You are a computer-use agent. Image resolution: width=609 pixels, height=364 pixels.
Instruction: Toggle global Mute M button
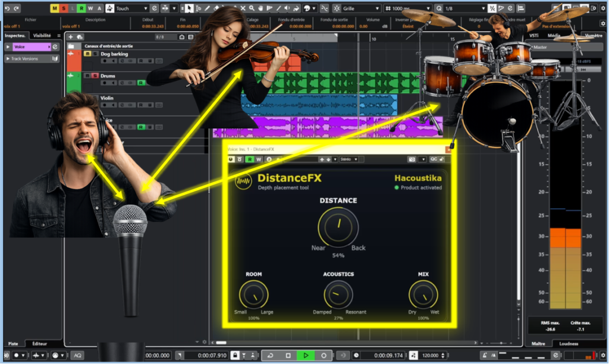54,8
